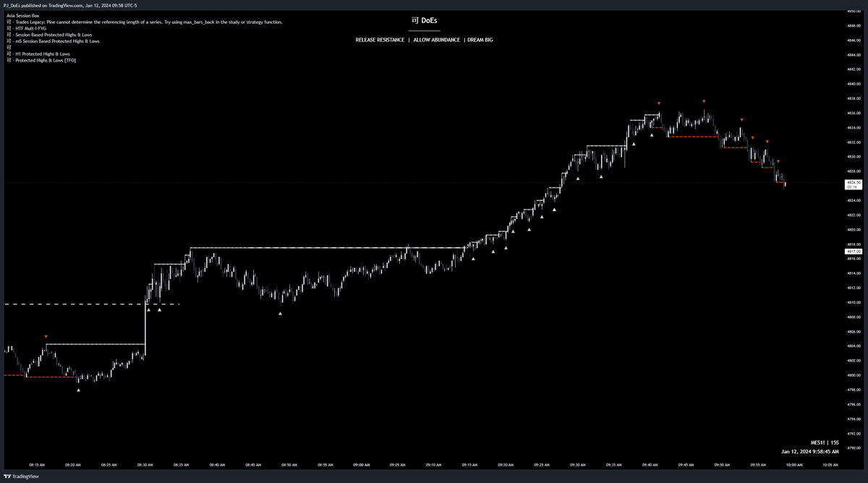
Task: Click the Jan 12, 2024 9:58:45 AM timestamp
Action: pos(810,451)
